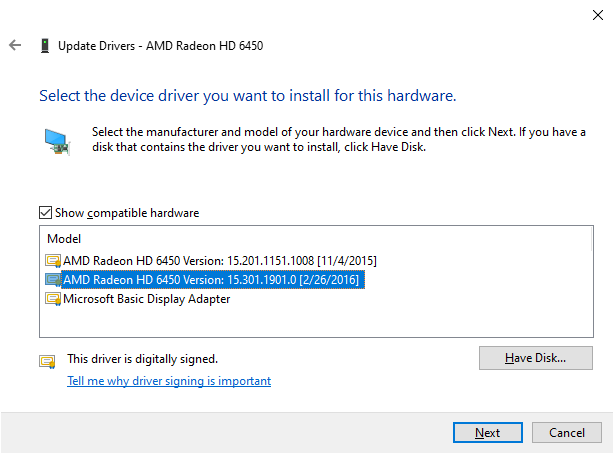The height and width of the screenshot is (454, 614).
Task: Uncheck Show compatible hardware checkbox
Action: coord(45,213)
